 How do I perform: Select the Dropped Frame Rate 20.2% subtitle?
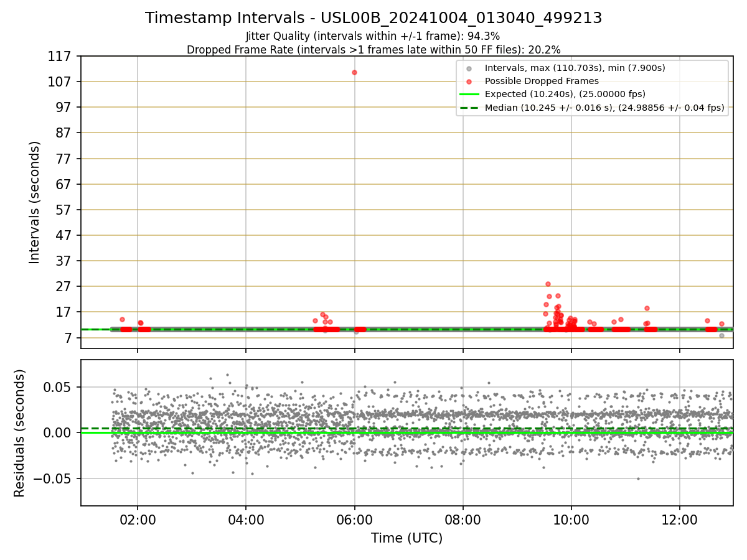tap(374, 50)
